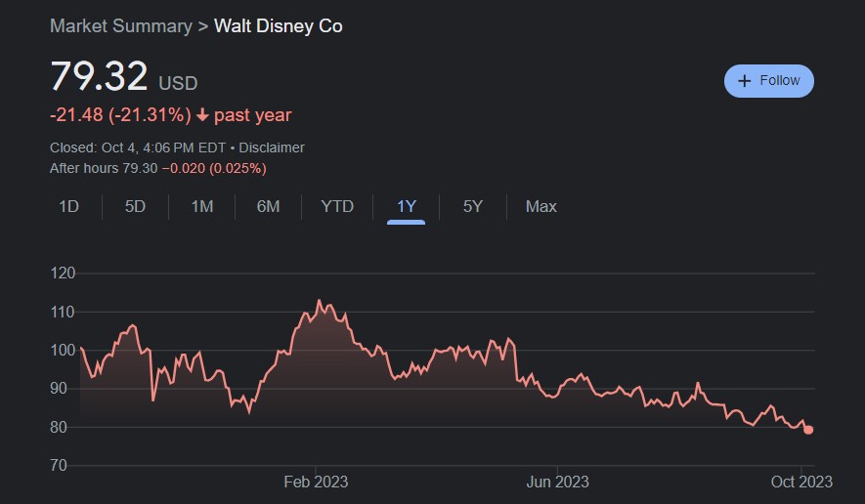Click the Oct 2023 axis label

800,482
